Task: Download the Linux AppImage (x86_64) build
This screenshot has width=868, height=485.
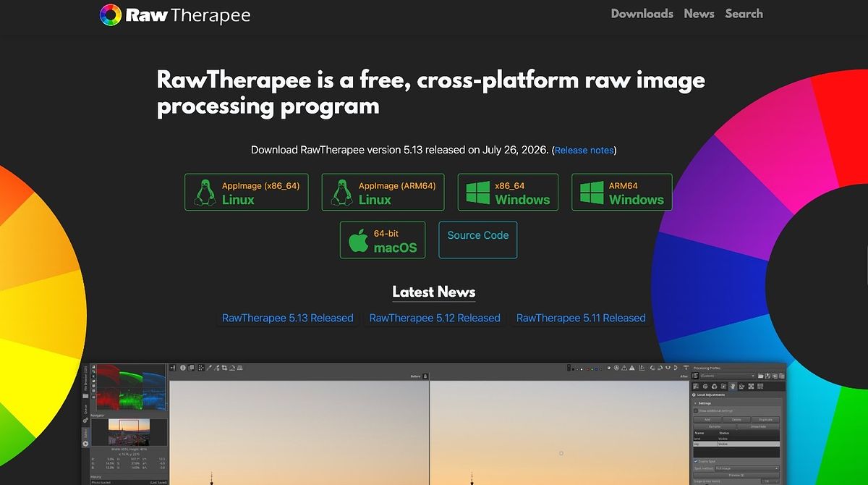Action: pyautogui.click(x=247, y=192)
